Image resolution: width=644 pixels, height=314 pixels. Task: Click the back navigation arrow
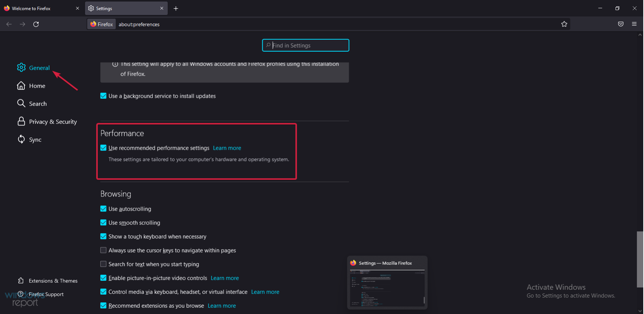pyautogui.click(x=9, y=24)
